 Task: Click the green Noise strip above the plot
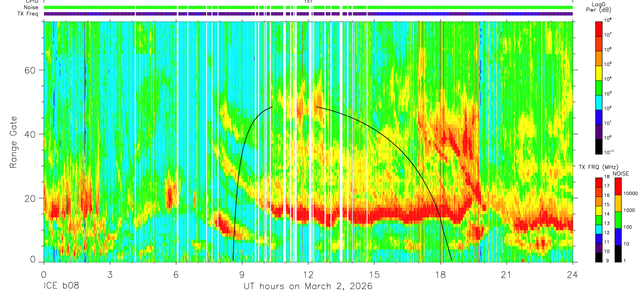pos(308,7)
